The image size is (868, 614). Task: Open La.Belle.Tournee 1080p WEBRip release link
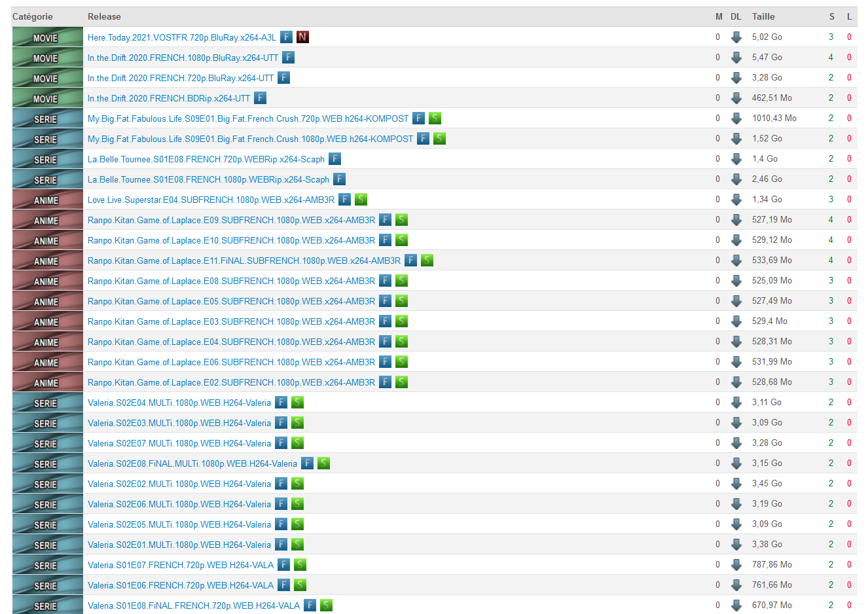point(208,179)
